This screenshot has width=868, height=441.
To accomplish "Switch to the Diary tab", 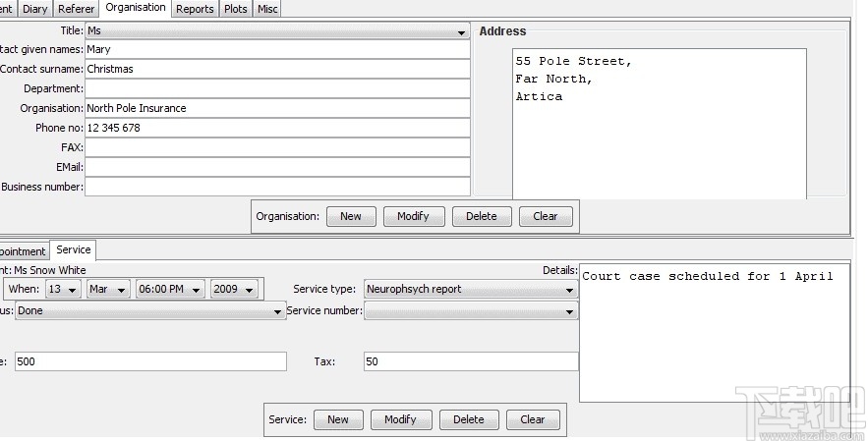I will [34, 9].
